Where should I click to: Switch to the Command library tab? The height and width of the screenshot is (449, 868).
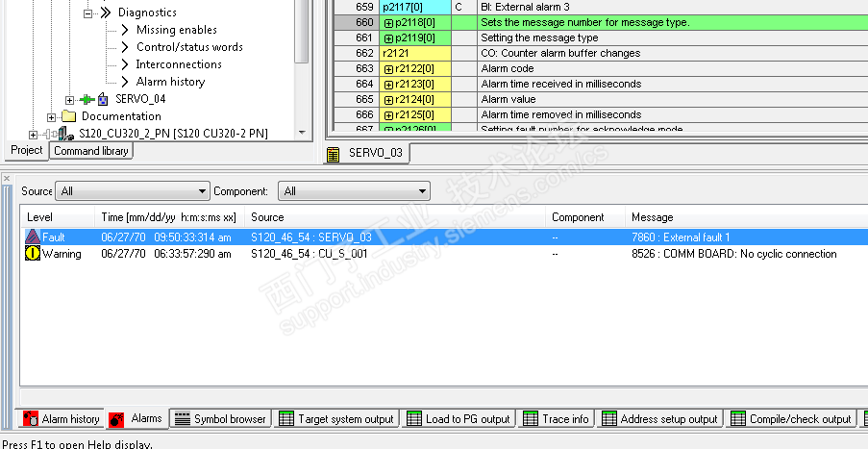(91, 151)
